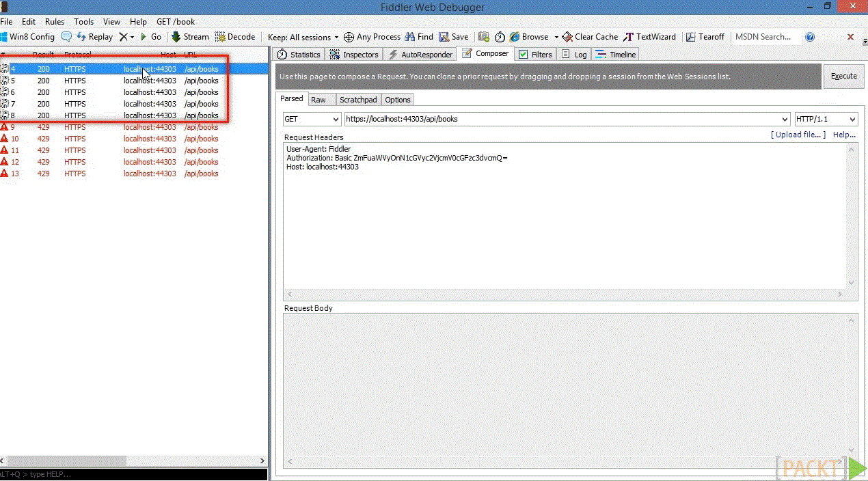Click the Go resume button

pyautogui.click(x=150, y=37)
